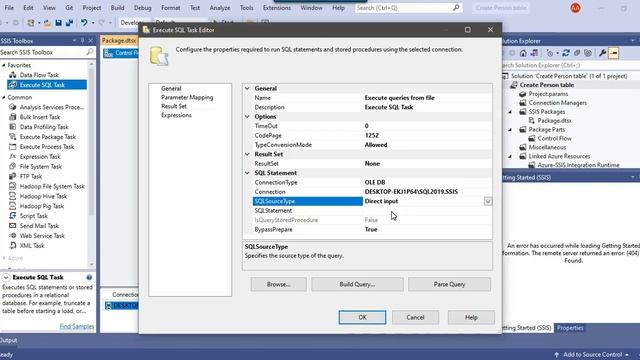The width and height of the screenshot is (640, 360).
Task: Click the Solution Explorer preview selected items icon
Action: 613,53
